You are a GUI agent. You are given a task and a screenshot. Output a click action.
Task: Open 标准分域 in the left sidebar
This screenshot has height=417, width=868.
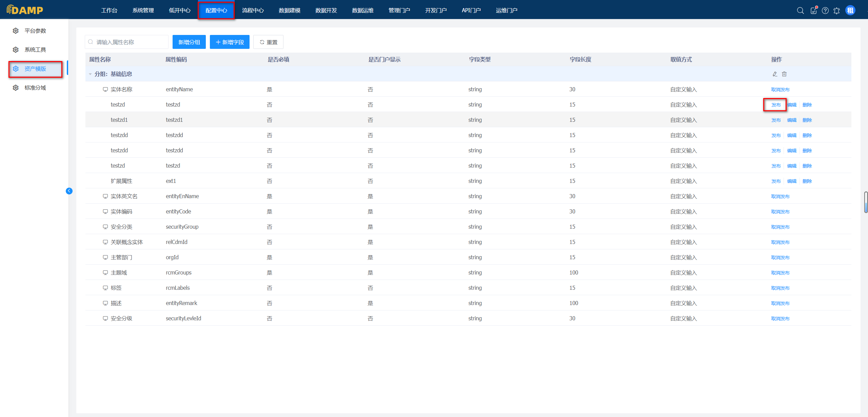tap(35, 88)
